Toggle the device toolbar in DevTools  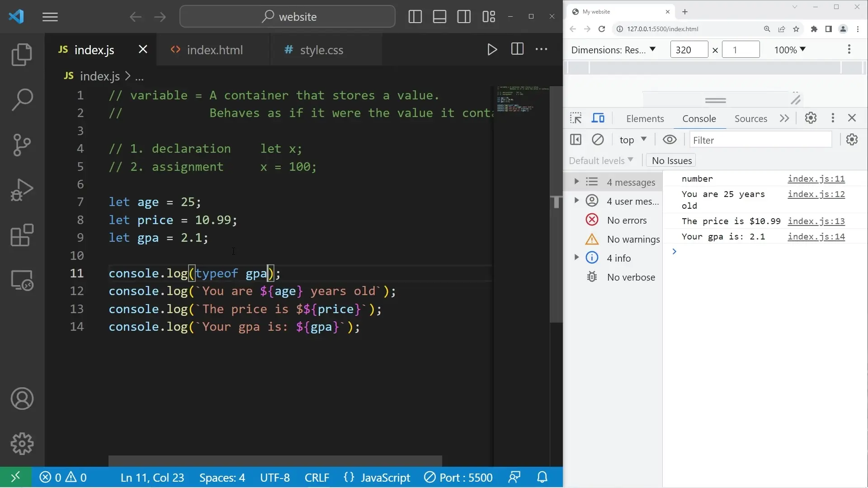[598, 118]
